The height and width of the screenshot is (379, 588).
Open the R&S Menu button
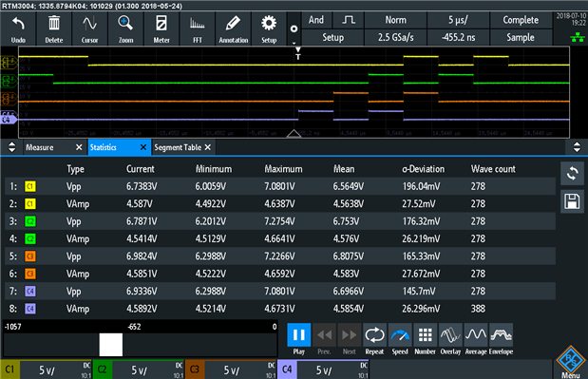571,362
